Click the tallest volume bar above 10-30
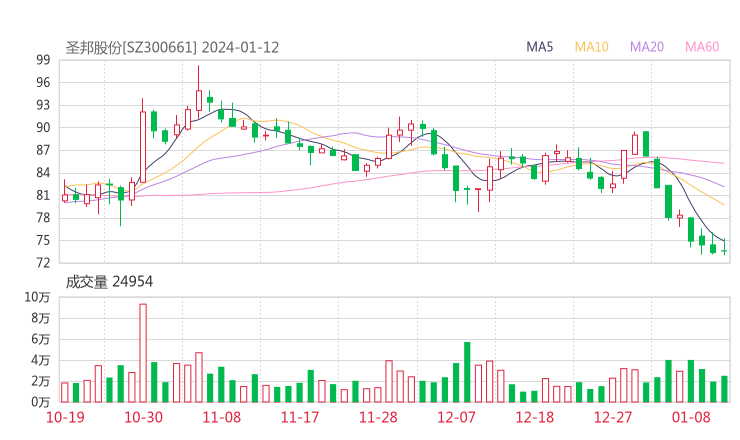The height and width of the screenshot is (440, 740). [x=143, y=353]
